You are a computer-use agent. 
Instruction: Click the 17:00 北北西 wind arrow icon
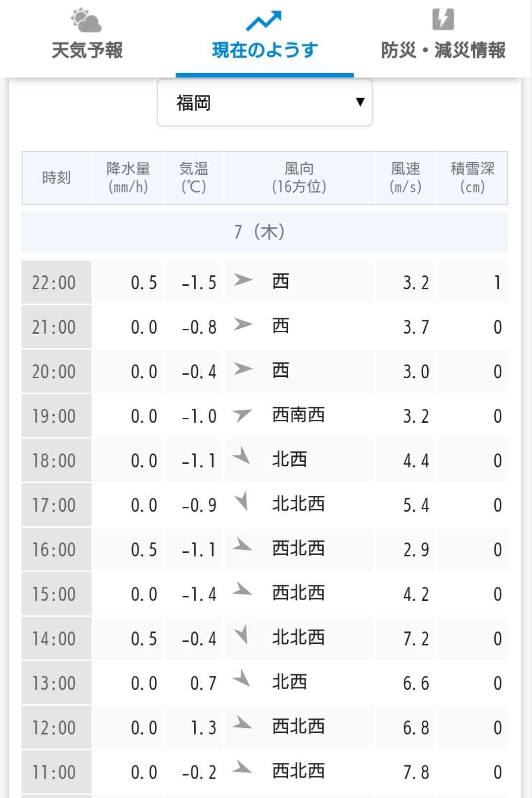click(241, 501)
